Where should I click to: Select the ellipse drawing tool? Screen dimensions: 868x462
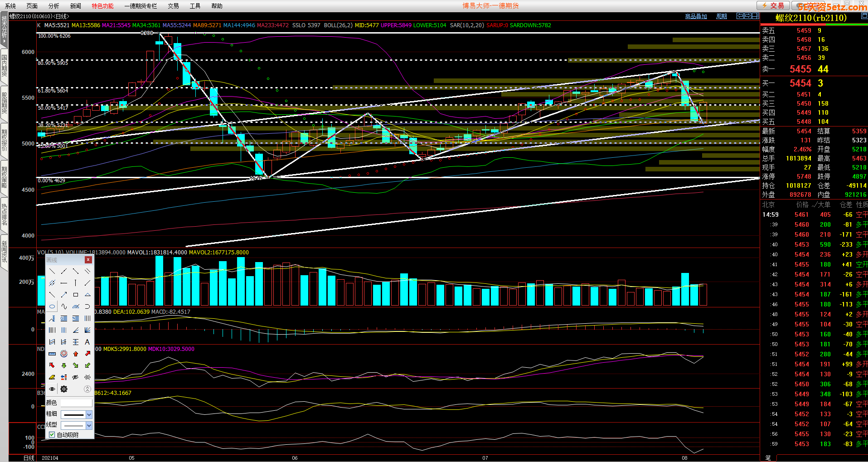pos(52,306)
